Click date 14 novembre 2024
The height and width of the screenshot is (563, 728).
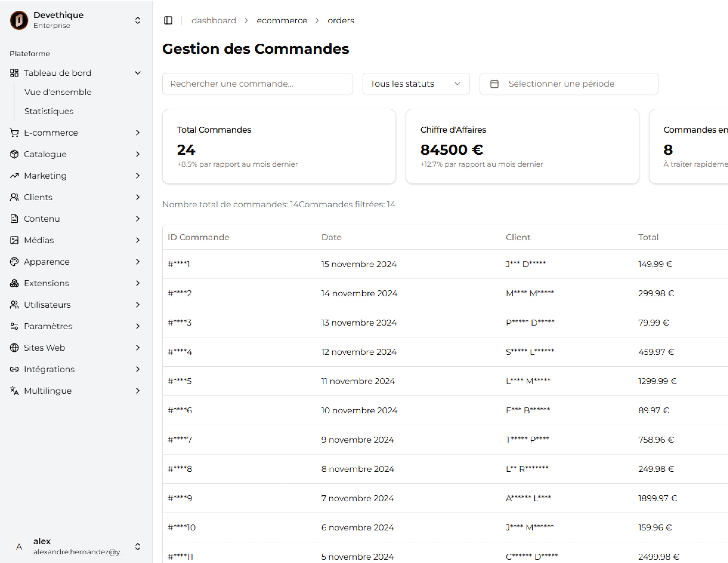[359, 294]
